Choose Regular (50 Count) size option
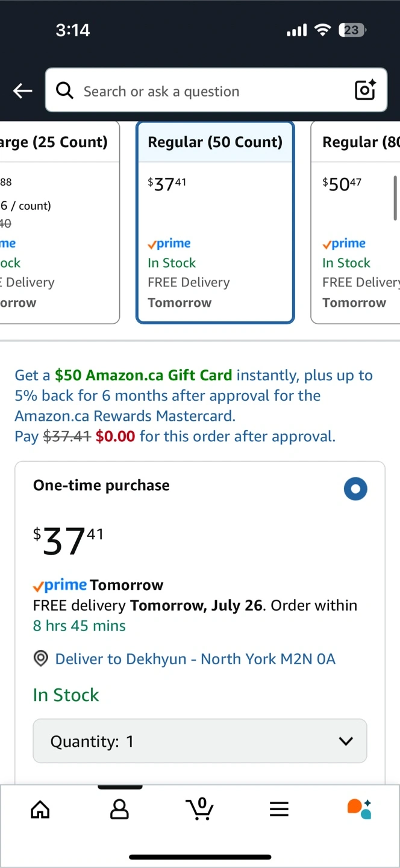This screenshot has height=868, width=400. point(215,222)
